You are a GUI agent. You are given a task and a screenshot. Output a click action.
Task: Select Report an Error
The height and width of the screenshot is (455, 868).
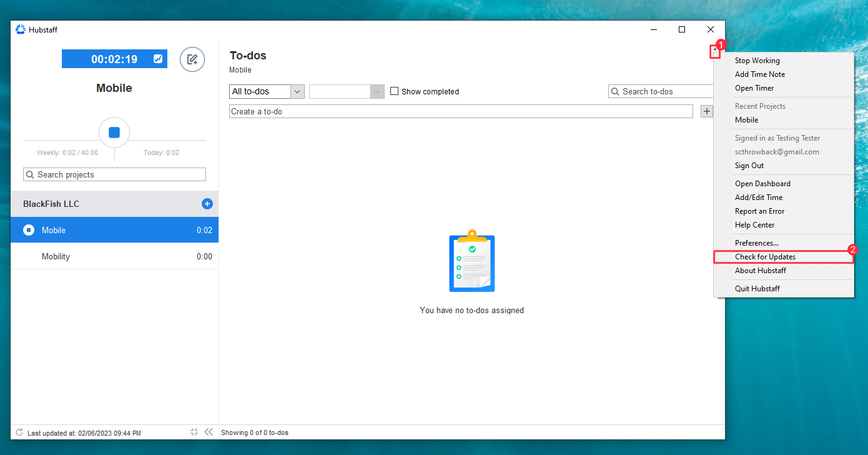point(784,211)
